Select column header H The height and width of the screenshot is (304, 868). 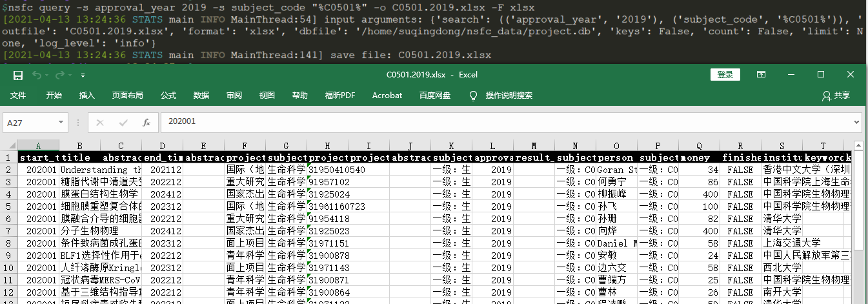tap(327, 146)
